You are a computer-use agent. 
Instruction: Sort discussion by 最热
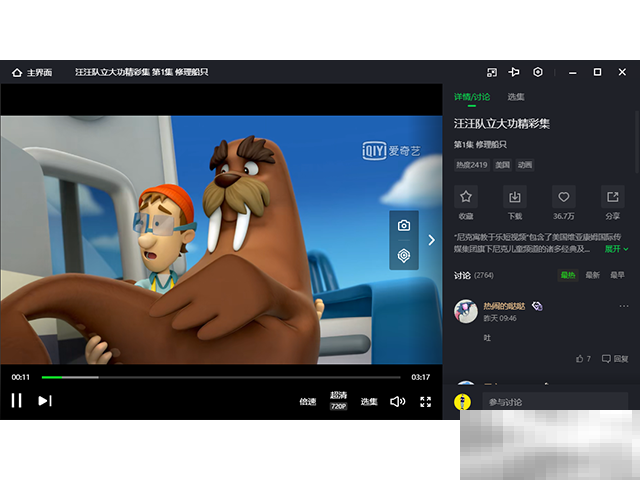pyautogui.click(x=568, y=275)
